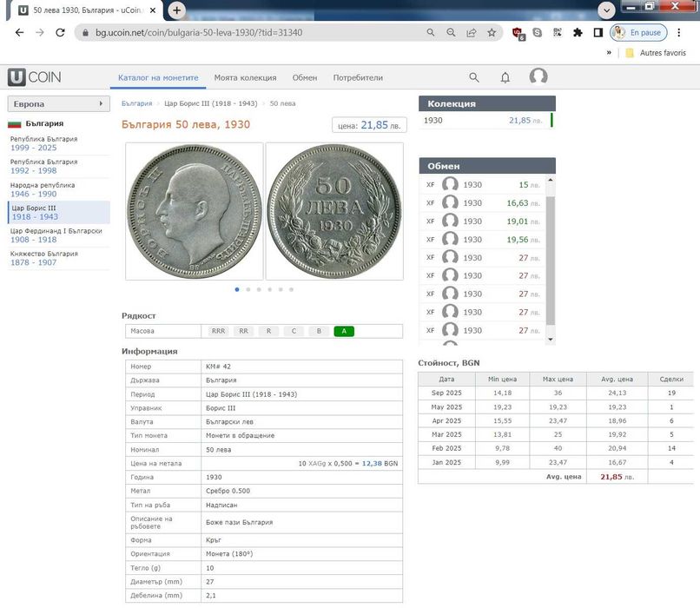The image size is (700, 608).
Task: Open the collection entry '1930 21,85 лв.'
Action: click(x=486, y=121)
